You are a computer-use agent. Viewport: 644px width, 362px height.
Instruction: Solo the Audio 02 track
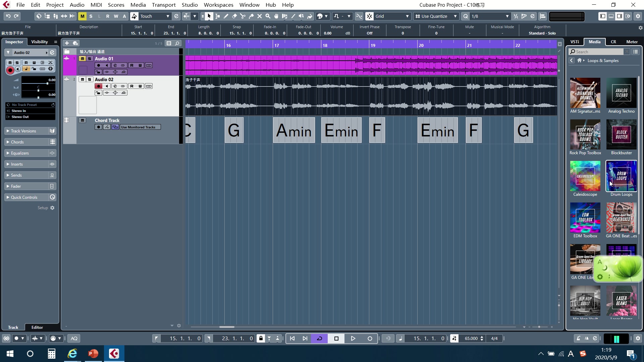90,79
